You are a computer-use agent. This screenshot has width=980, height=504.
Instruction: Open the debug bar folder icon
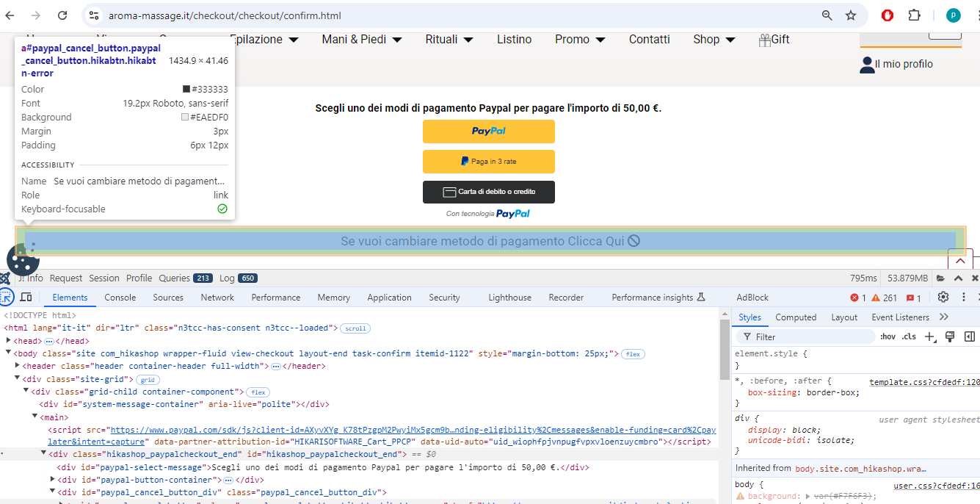point(940,278)
